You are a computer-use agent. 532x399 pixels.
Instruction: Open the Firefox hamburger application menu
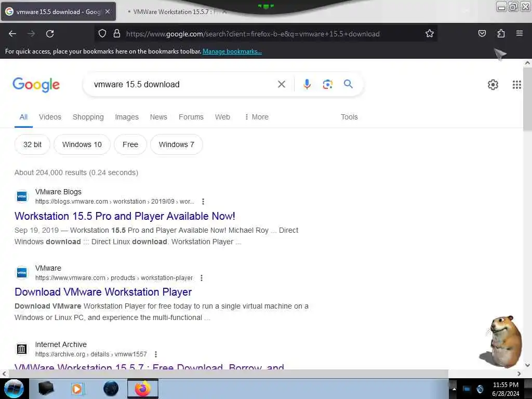(x=519, y=33)
